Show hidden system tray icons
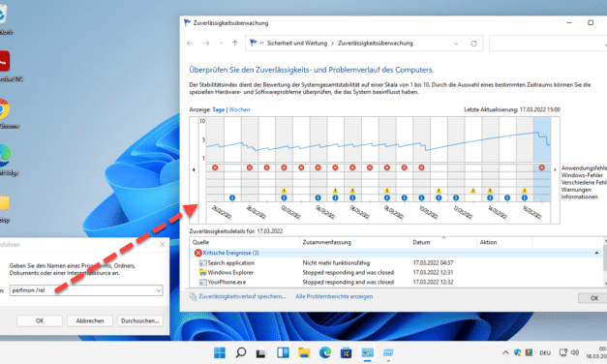Viewport: 607px width, 364px height. coord(505,352)
